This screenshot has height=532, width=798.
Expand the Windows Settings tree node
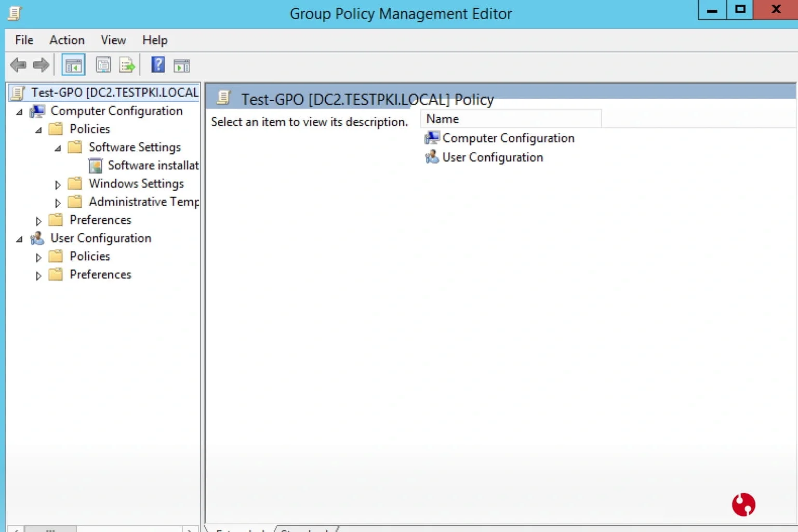point(58,184)
